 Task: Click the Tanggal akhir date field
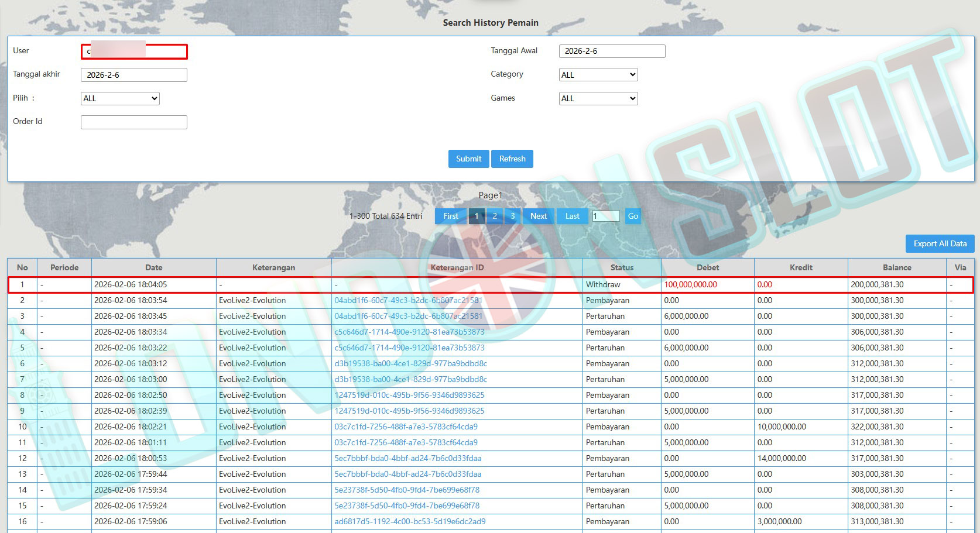[x=133, y=75]
